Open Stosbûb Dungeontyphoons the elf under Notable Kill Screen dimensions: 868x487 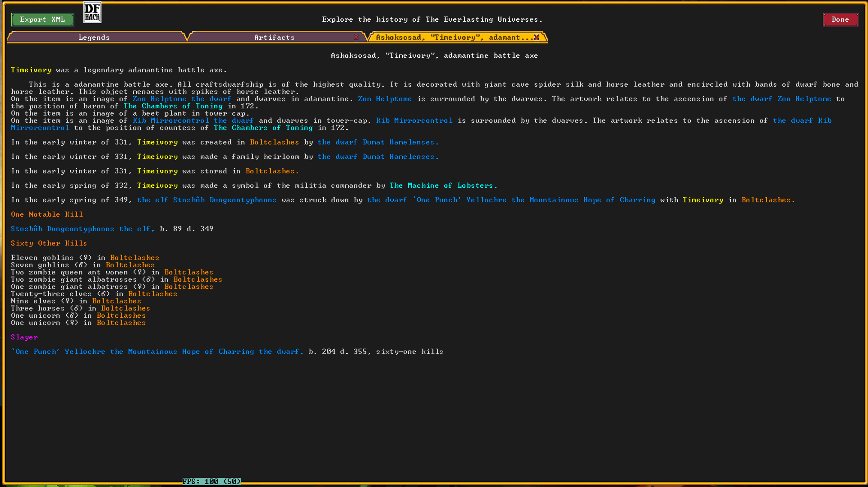tap(83, 229)
